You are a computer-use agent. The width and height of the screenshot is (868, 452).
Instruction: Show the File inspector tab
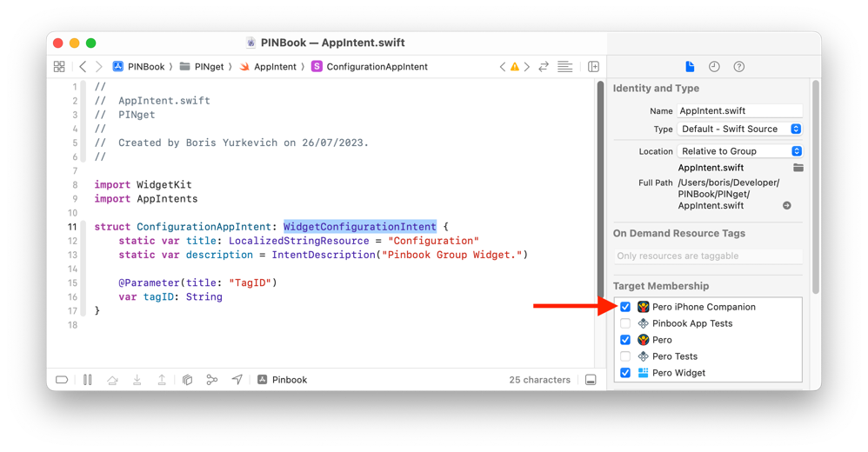[x=690, y=66]
